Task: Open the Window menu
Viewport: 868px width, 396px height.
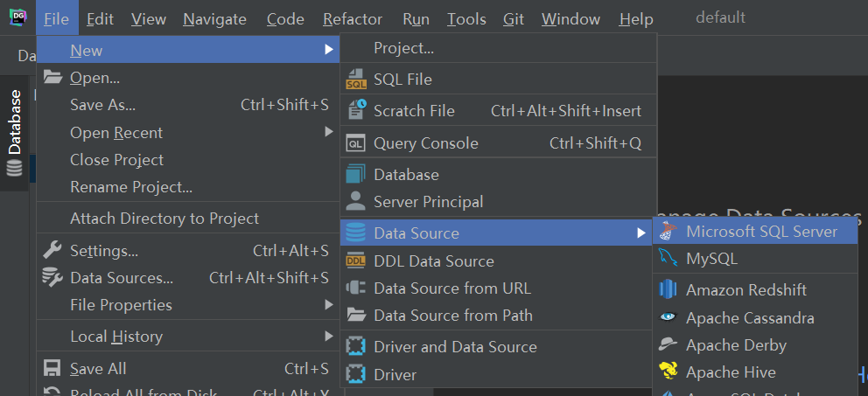Action: pyautogui.click(x=570, y=19)
